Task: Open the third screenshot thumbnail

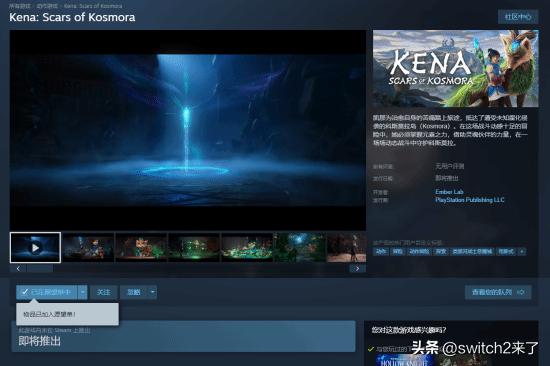Action: click(141, 247)
